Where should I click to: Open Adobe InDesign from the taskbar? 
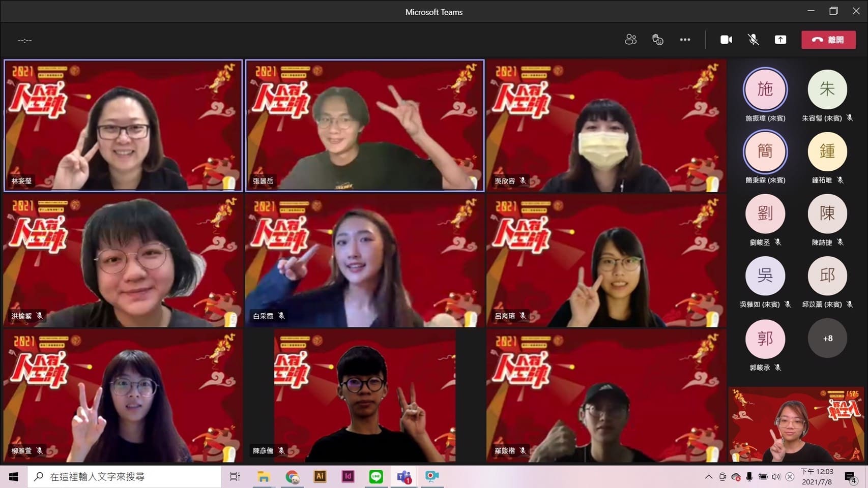pos(348,477)
